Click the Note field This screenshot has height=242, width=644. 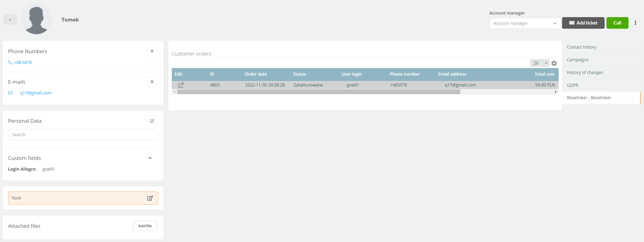pyautogui.click(x=83, y=198)
